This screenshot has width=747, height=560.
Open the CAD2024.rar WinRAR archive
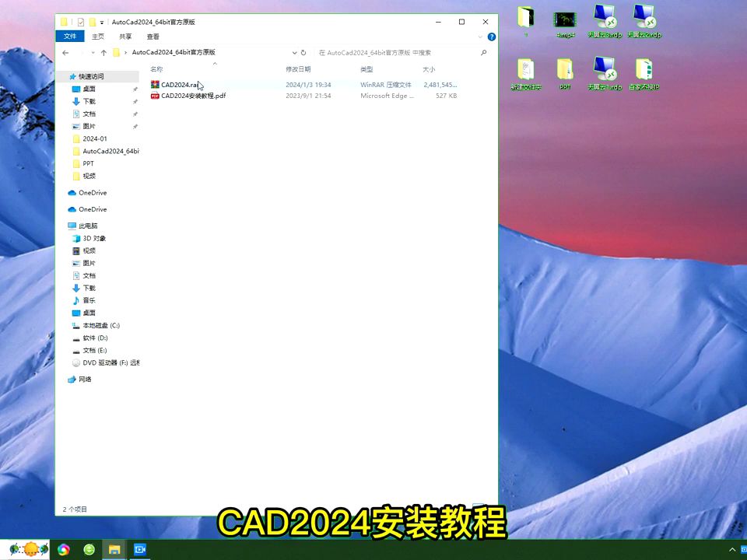coord(178,85)
